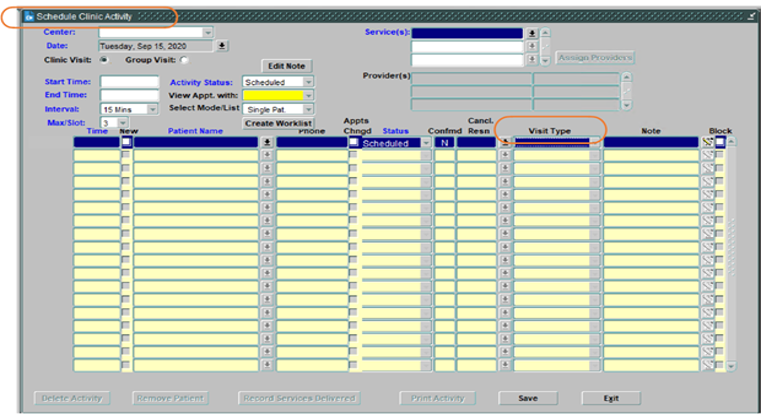Open first row Patient Name lookup icon

click(267, 143)
